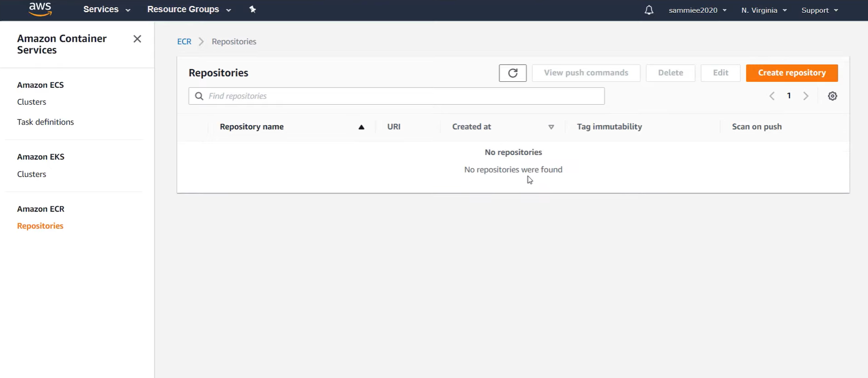This screenshot has width=868, height=378.
Task: Open Repositories under Amazon ECR
Action: click(40, 226)
